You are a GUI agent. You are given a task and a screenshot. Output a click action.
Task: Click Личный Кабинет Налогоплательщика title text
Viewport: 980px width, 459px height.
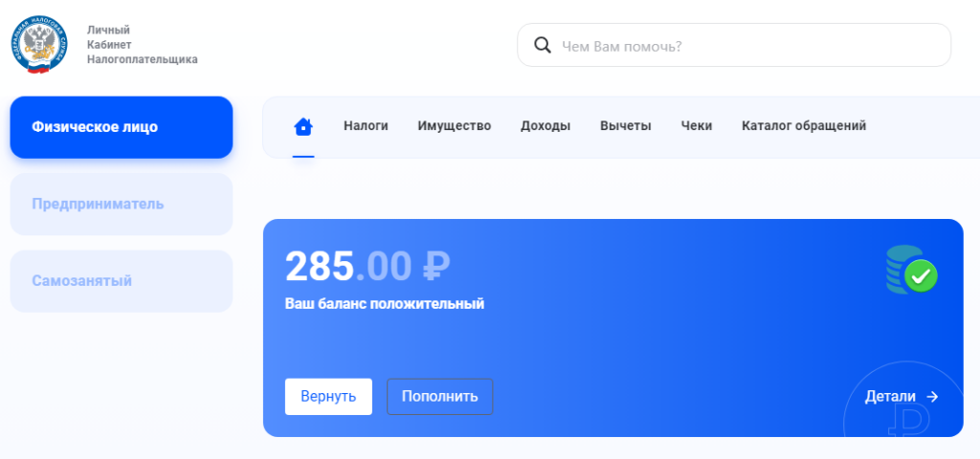coord(142,45)
